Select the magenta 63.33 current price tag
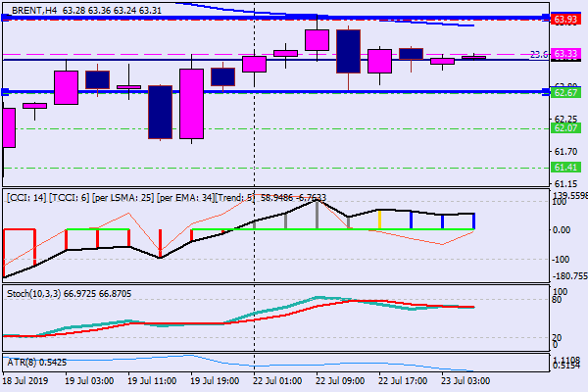 pos(564,54)
